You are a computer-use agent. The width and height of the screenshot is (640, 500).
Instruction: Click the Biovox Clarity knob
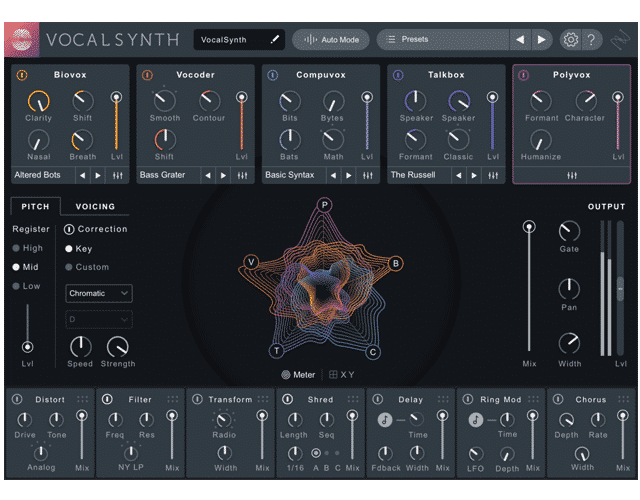click(x=39, y=101)
